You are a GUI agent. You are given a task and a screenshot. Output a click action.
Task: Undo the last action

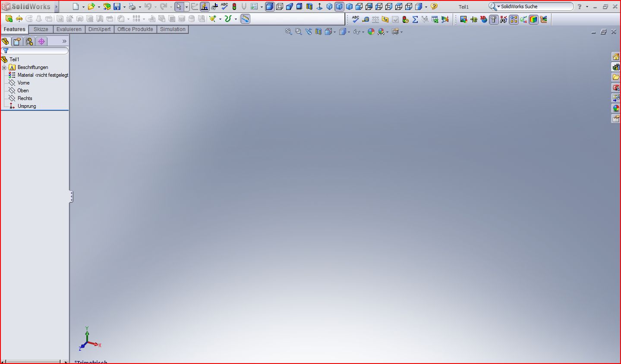point(148,6)
